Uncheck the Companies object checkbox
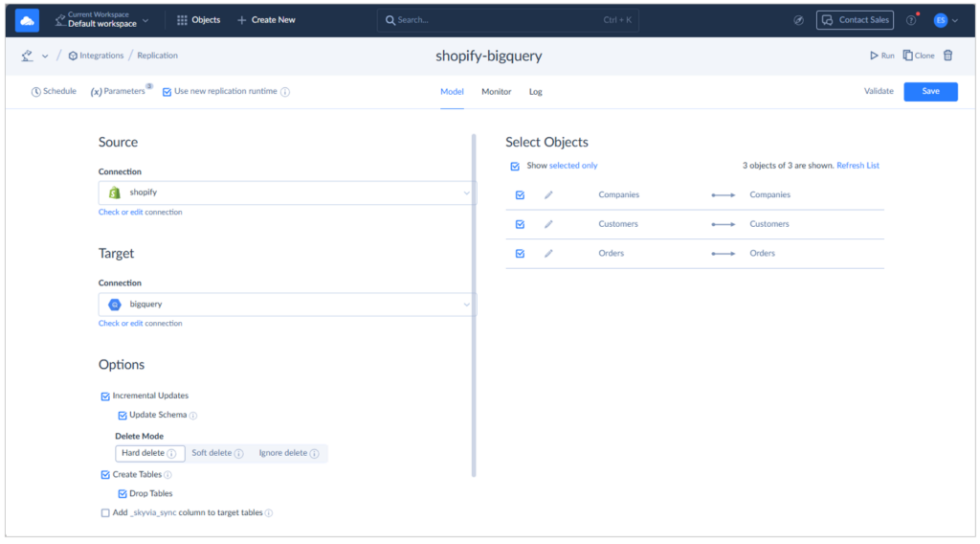The width and height of the screenshot is (980, 544). click(x=520, y=195)
